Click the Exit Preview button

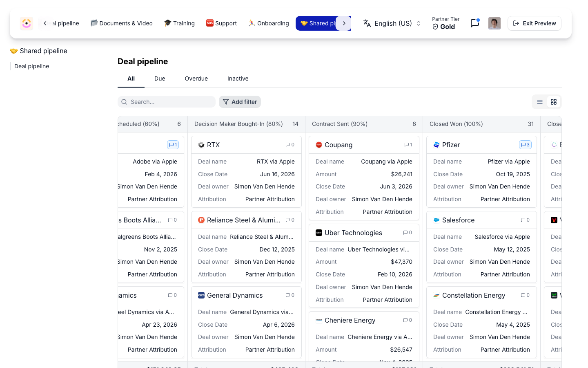coord(535,23)
